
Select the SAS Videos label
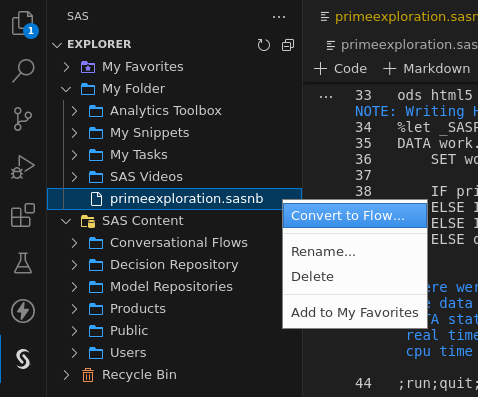click(x=146, y=177)
